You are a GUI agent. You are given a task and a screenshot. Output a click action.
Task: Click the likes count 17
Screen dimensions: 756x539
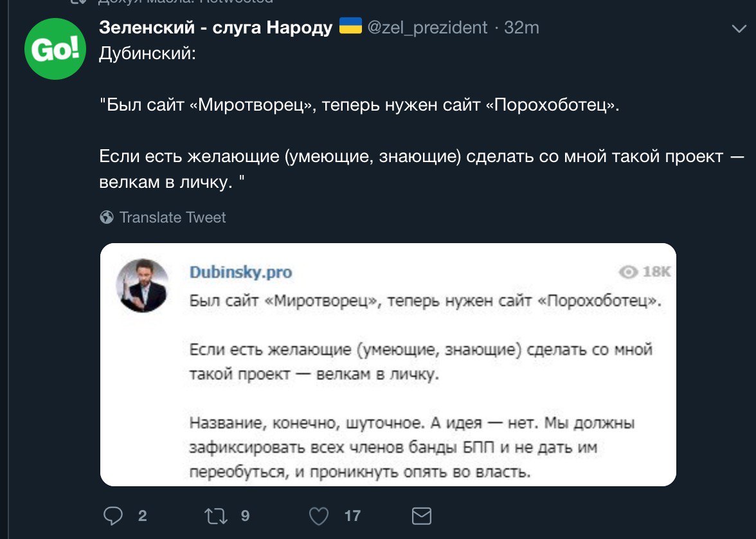352,516
